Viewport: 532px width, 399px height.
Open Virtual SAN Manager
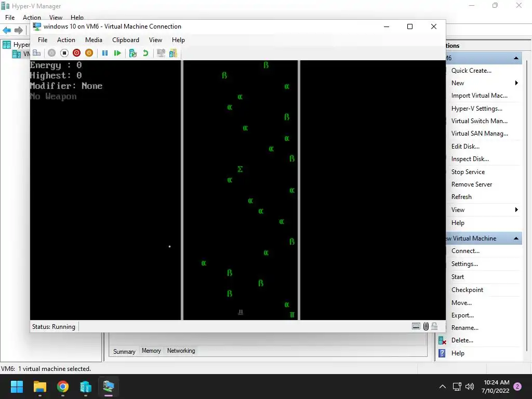(480, 134)
